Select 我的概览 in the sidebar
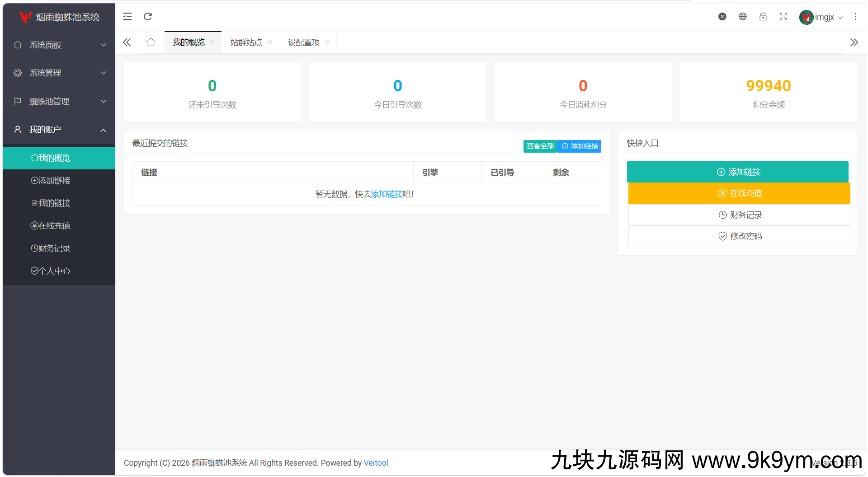 click(x=59, y=158)
